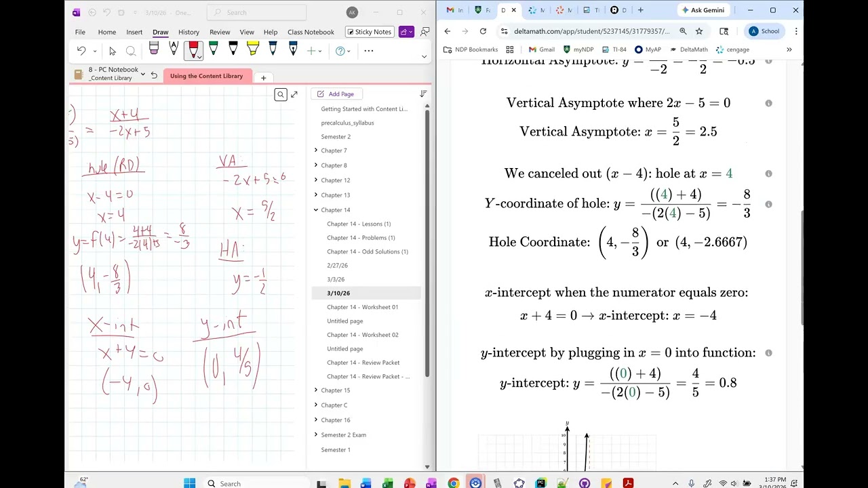Click the Ask Gemini button in Chrome

tap(703, 10)
